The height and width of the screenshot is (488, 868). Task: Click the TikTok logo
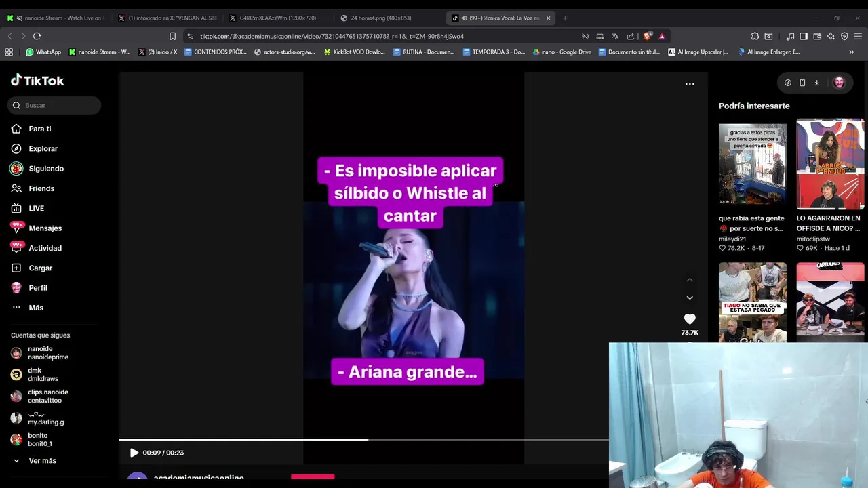click(x=37, y=81)
